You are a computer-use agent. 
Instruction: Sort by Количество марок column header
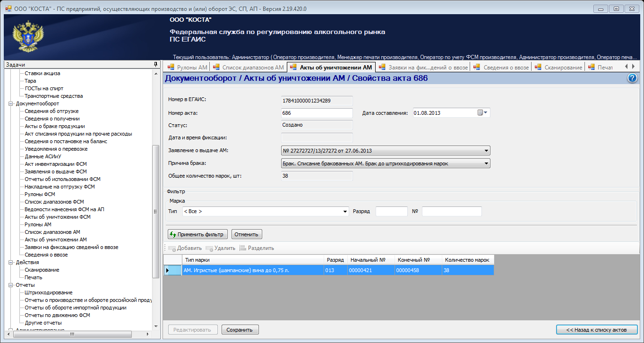click(x=468, y=260)
